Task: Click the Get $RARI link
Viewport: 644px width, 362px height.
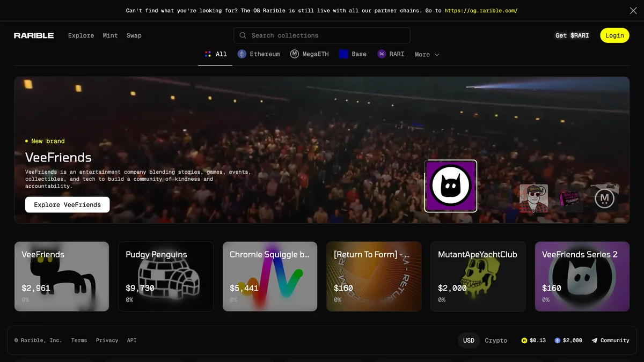Action: (x=572, y=35)
